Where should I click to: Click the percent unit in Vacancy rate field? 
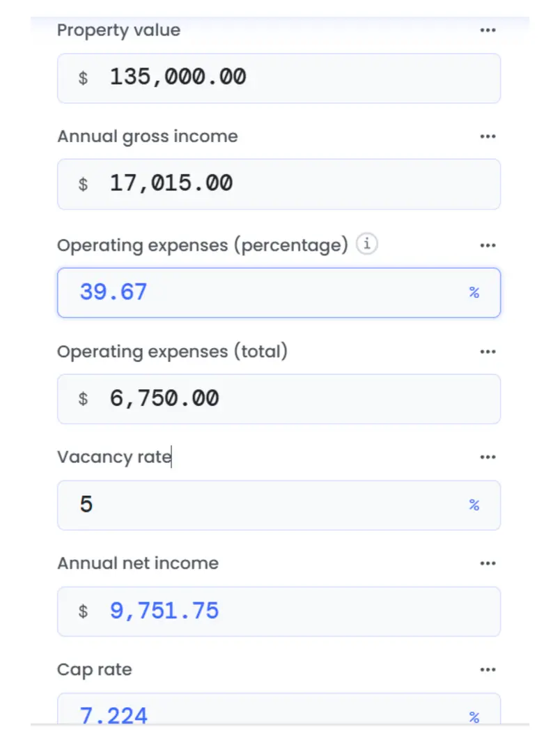pyautogui.click(x=474, y=505)
